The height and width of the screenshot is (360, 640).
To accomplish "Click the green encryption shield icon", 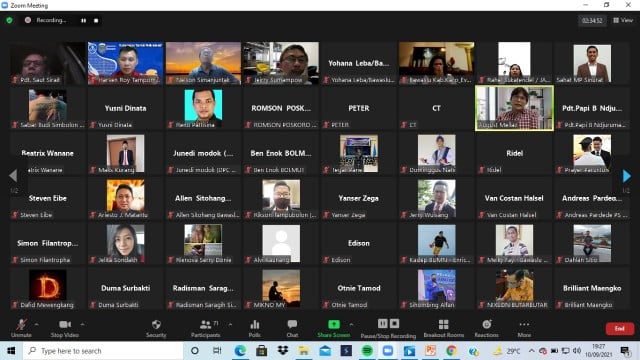I will pyautogui.click(x=9, y=20).
